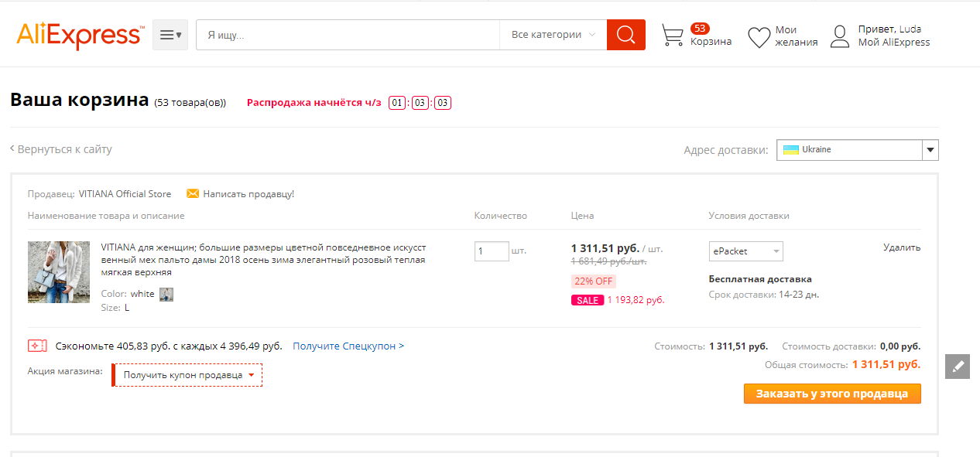
Task: Click Вернуться к сайту link
Action: point(64,149)
